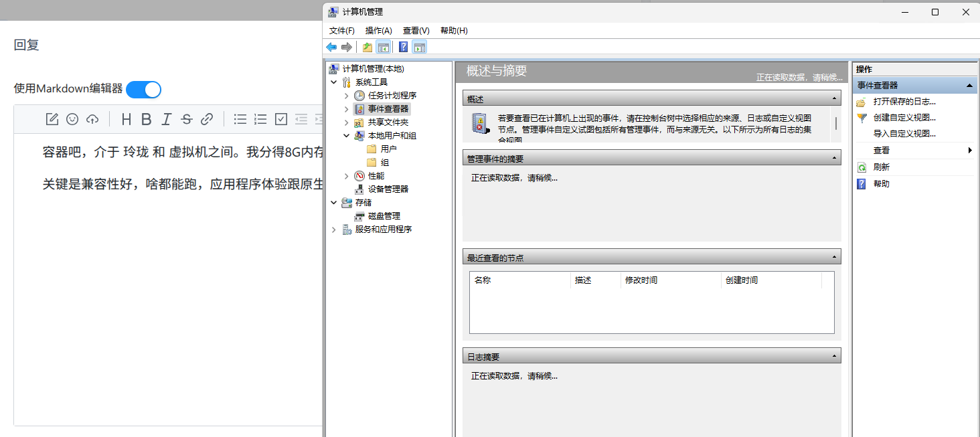Expand the 任务计划程序 tree node

(x=346, y=95)
